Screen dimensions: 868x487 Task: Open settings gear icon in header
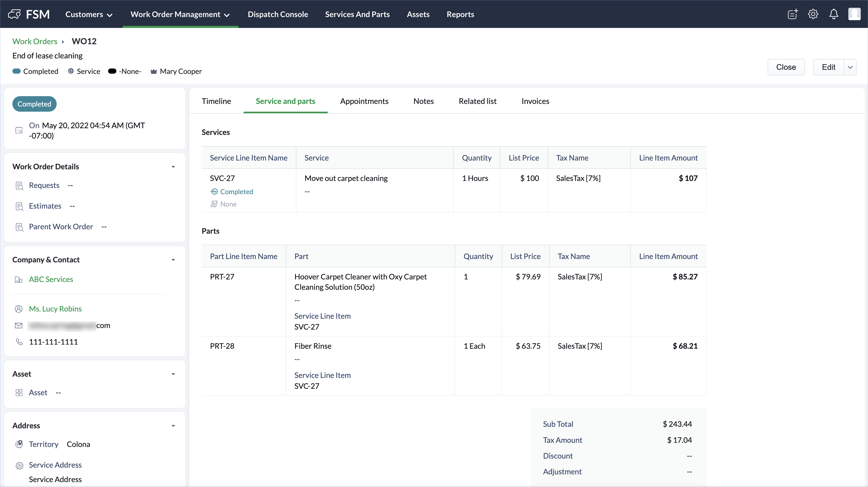pos(813,14)
